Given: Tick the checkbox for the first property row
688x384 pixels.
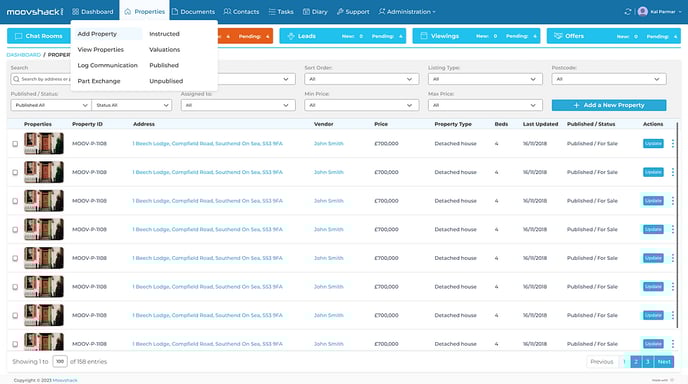Looking at the screenshot, I should tap(15, 144).
